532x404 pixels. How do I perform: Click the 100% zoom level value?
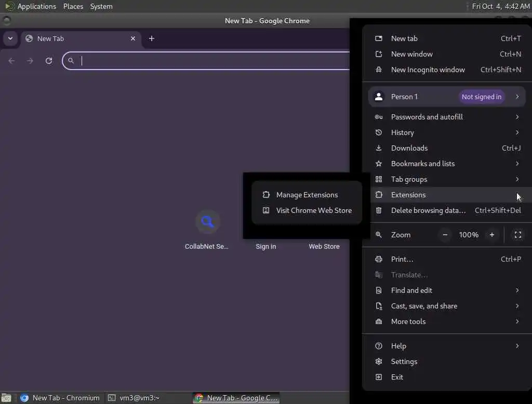469,235
